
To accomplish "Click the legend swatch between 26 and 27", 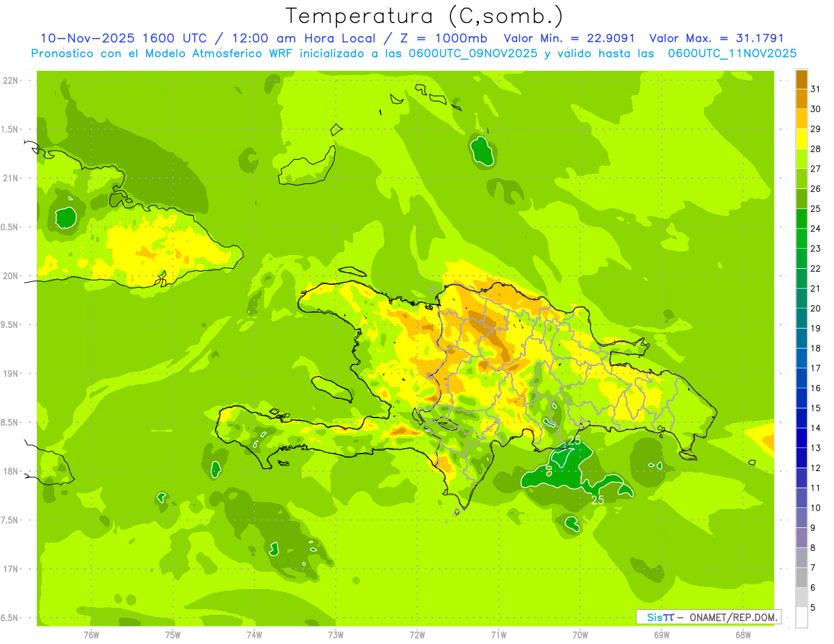I will [x=801, y=179].
